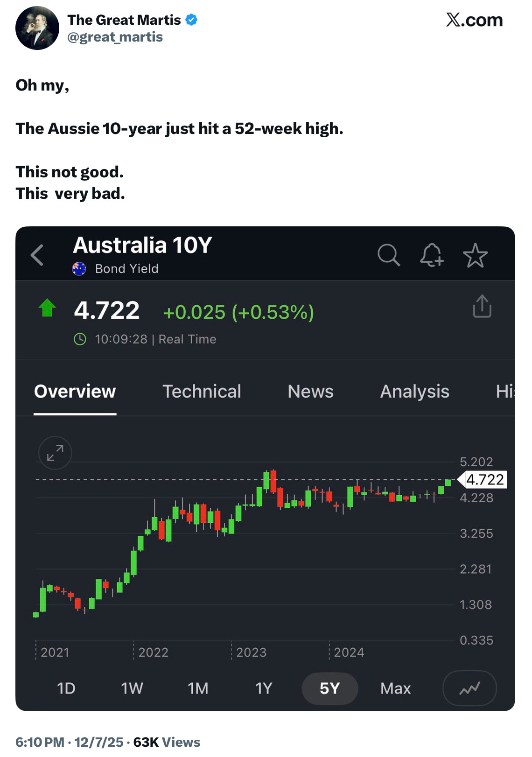The height and width of the screenshot is (757, 532).
Task: Add a price alert with bell icon
Action: [x=432, y=255]
